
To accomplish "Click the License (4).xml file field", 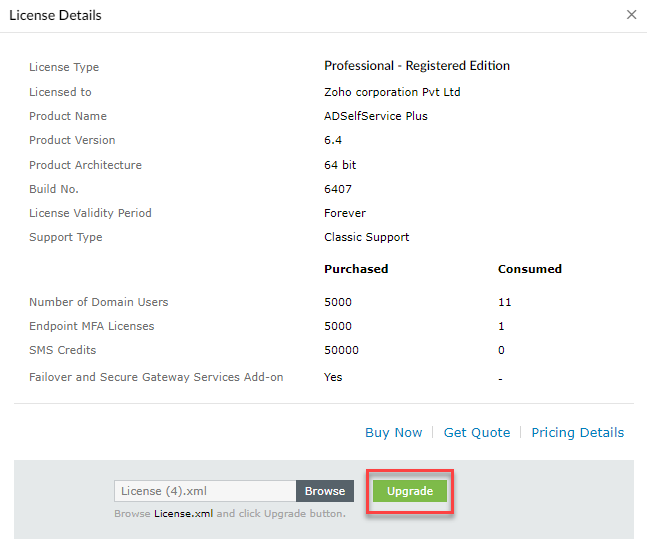I will pyautogui.click(x=205, y=491).
